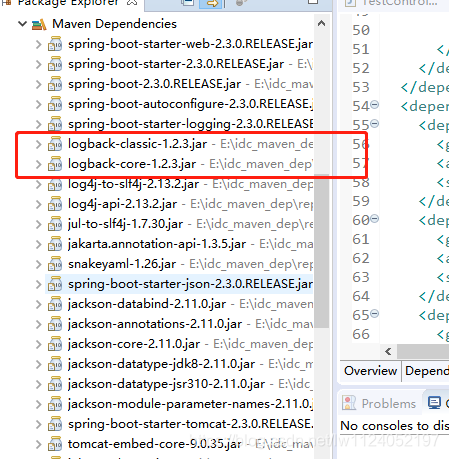Click jar icon of log4j-to-slf4j-2.13.2.jar

coord(55,184)
